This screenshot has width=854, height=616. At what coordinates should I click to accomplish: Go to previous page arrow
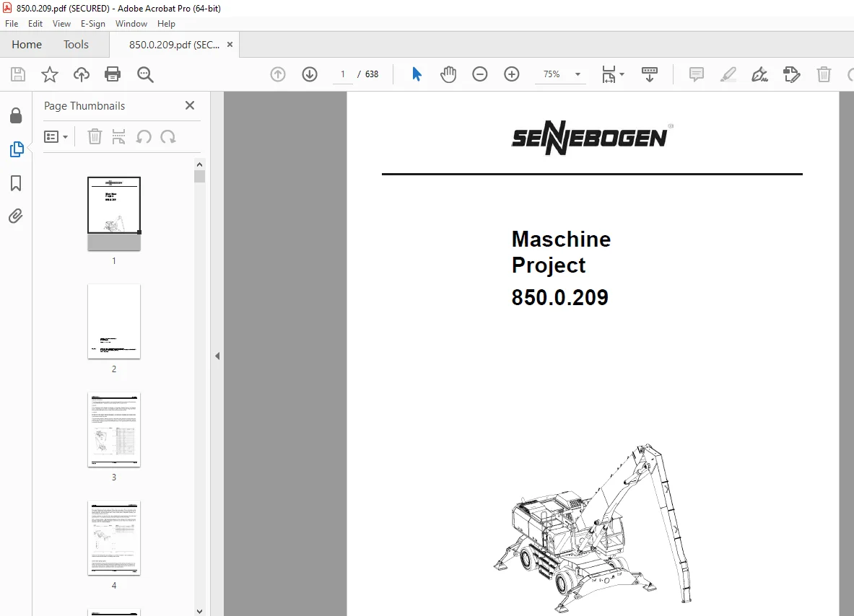pos(278,74)
